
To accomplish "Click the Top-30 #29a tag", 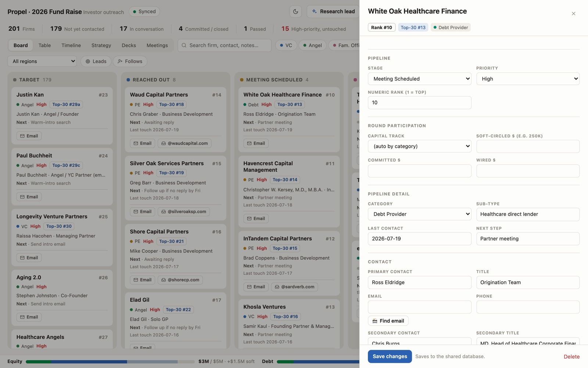I will point(66,105).
